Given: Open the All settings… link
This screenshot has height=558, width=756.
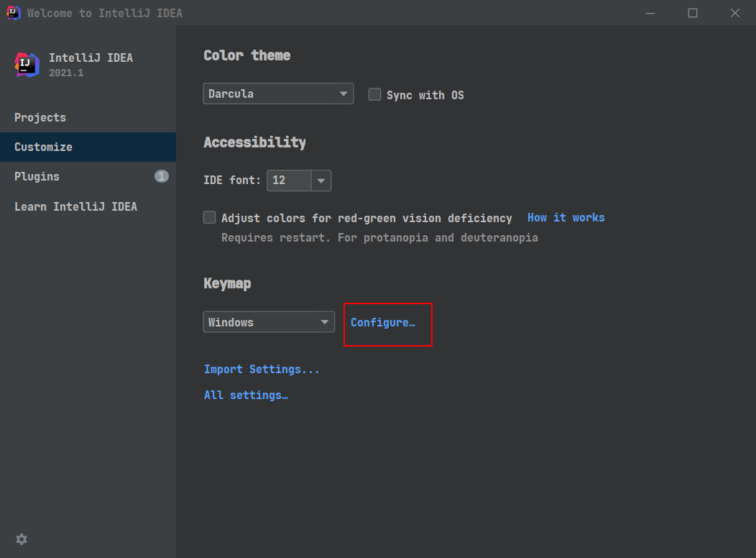Looking at the screenshot, I should coord(246,395).
